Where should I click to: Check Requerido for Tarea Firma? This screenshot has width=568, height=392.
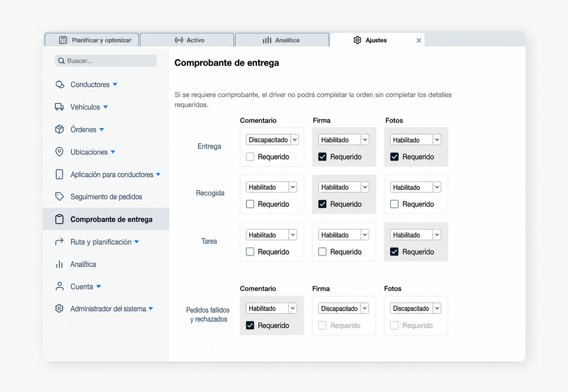(x=322, y=252)
